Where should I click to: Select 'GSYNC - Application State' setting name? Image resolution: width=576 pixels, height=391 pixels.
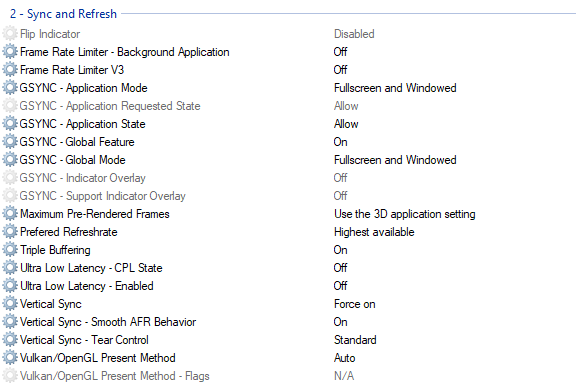[x=82, y=124]
